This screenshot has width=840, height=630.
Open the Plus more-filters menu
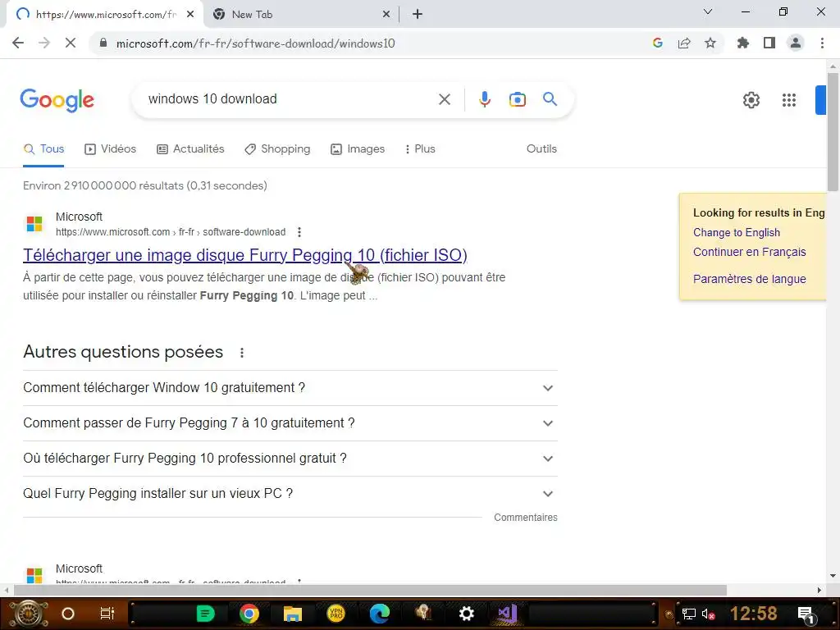tap(420, 149)
